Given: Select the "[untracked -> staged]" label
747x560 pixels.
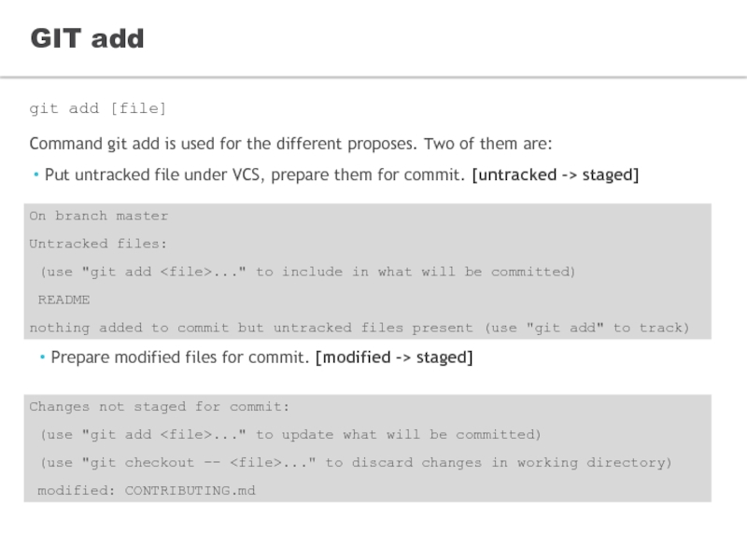Looking at the screenshot, I should point(556,175).
